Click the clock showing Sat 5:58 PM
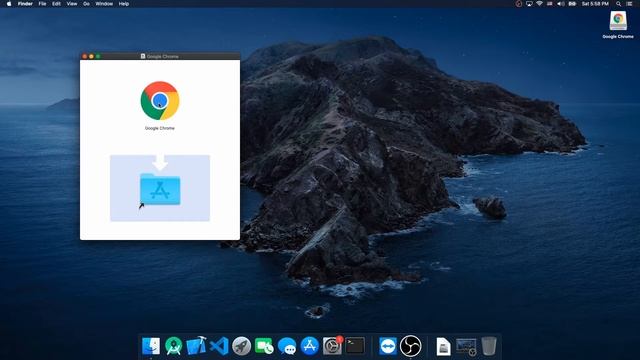Image resolution: width=640 pixels, height=360 pixels. click(x=595, y=4)
